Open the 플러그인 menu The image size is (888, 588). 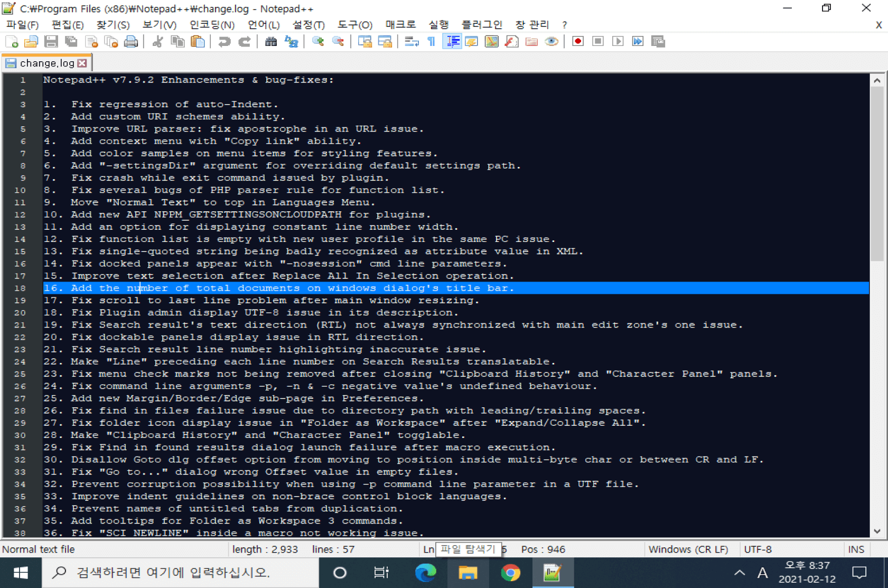482,25
